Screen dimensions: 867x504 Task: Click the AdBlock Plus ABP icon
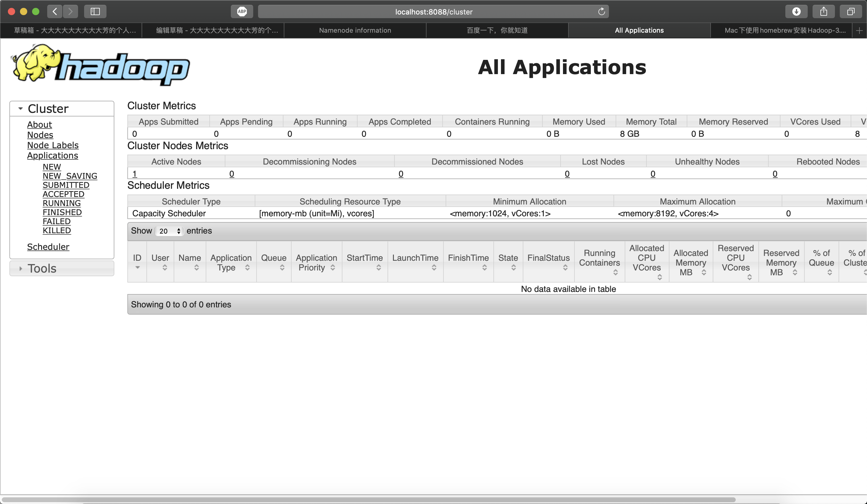pyautogui.click(x=242, y=11)
